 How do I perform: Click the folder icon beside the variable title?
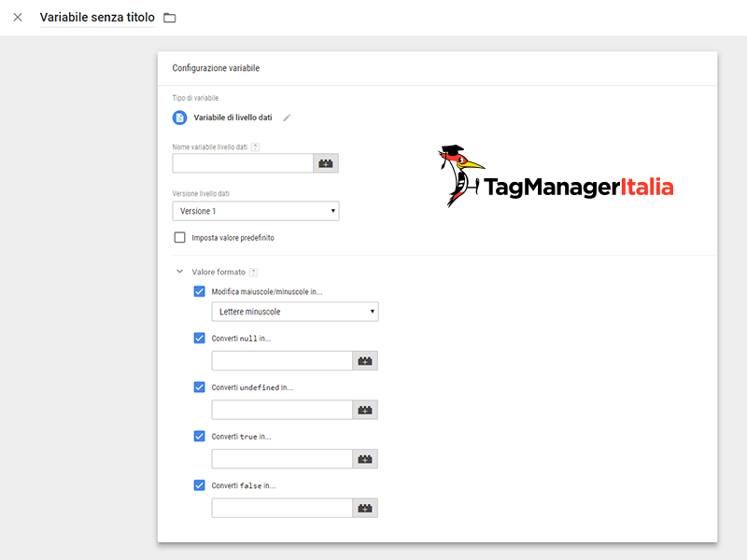tap(169, 18)
